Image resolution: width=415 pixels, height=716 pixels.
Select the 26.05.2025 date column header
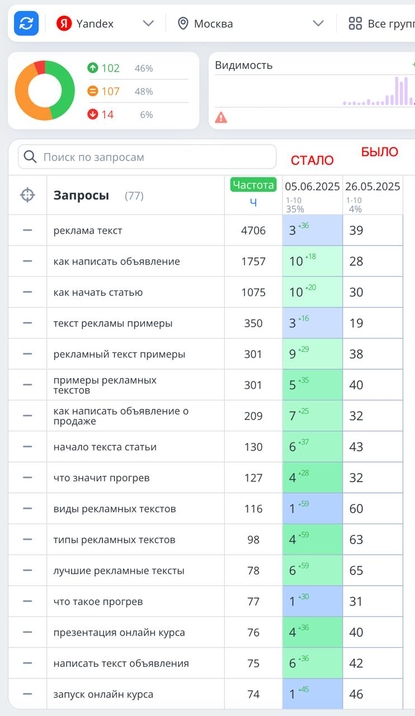tap(373, 186)
